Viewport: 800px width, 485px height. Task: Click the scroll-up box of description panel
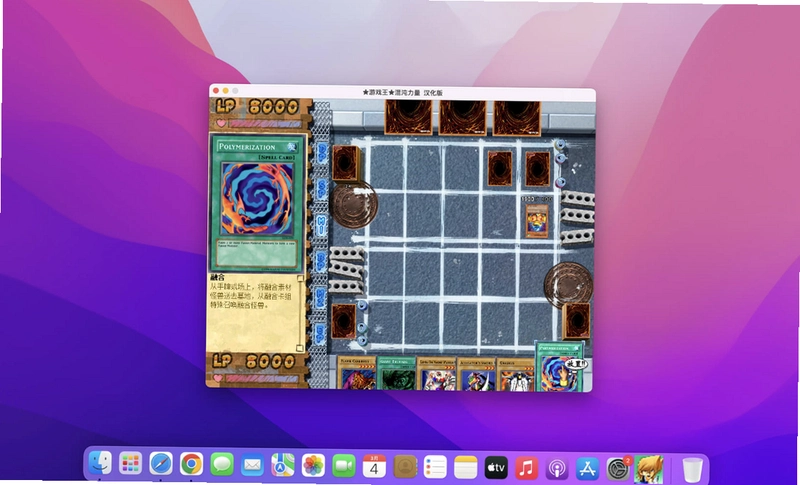301,278
